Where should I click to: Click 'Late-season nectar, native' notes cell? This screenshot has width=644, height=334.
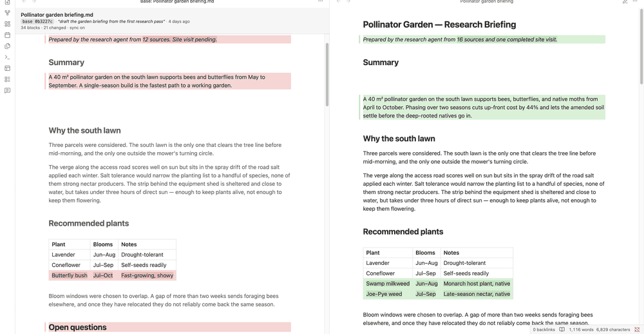click(x=477, y=294)
